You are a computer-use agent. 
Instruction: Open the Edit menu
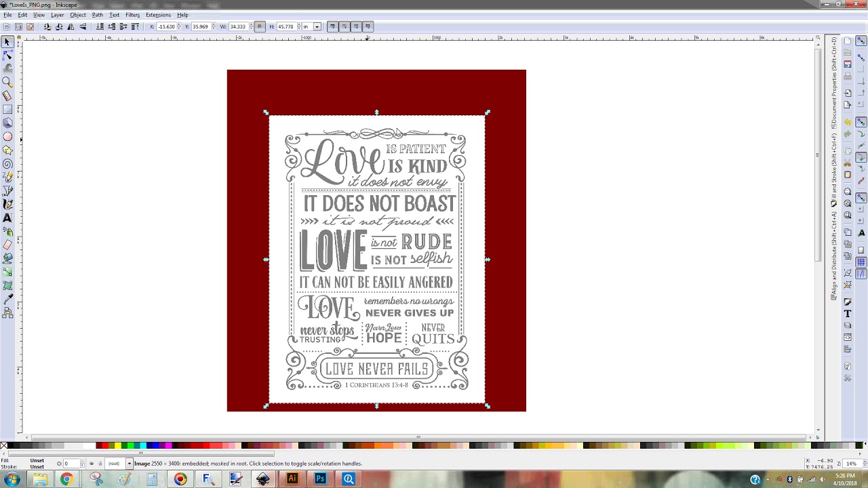coord(22,15)
